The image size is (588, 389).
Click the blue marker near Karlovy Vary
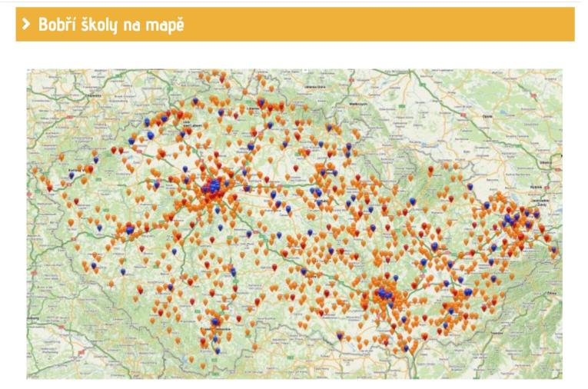click(71, 175)
